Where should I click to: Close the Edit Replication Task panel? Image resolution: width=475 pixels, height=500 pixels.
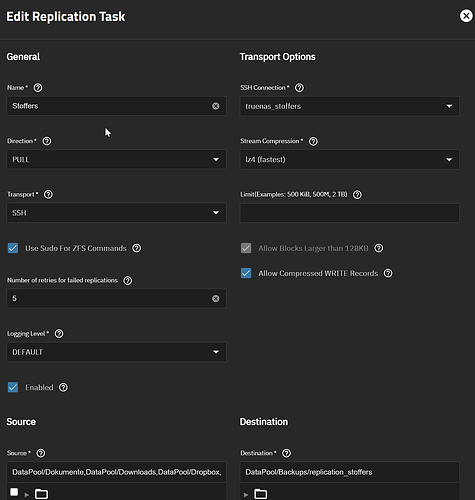click(x=466, y=16)
